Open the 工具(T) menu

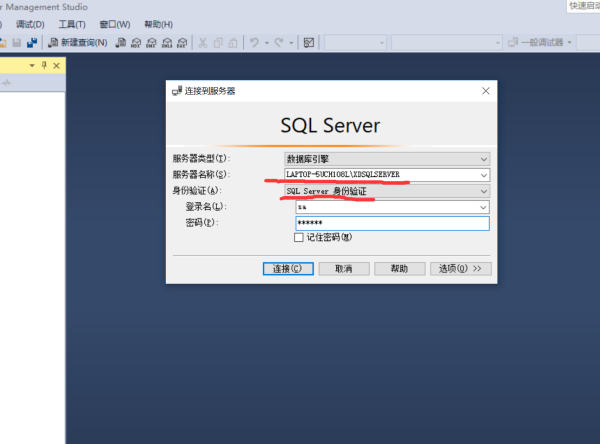point(71,24)
